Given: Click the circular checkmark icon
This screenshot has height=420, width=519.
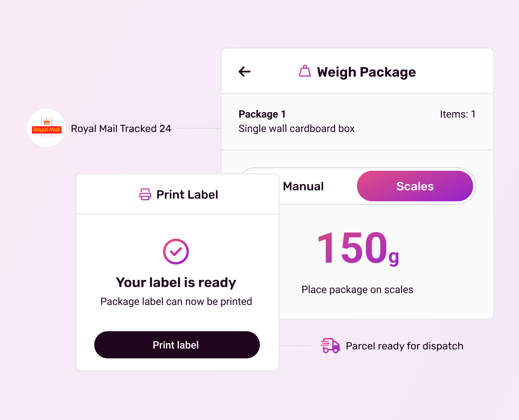Looking at the screenshot, I should 176,252.
